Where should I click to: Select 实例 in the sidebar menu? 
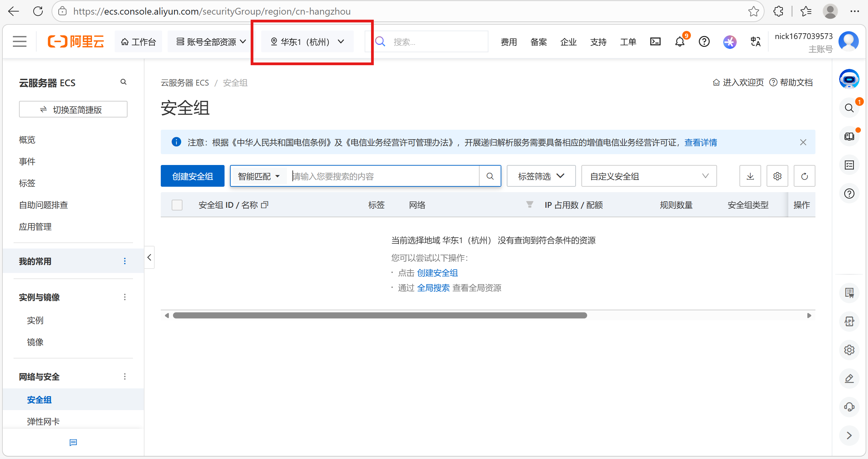click(35, 320)
